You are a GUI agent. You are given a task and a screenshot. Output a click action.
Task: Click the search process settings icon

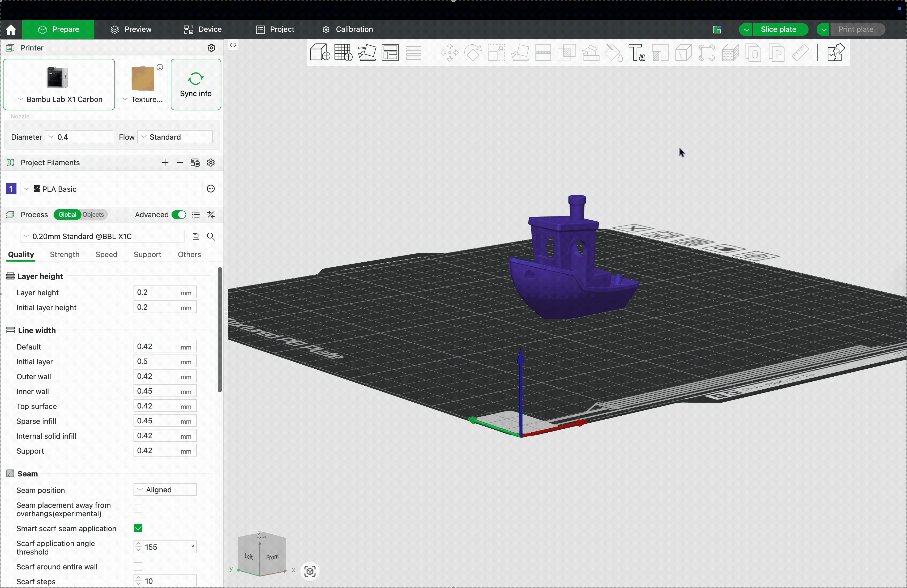[x=212, y=237]
